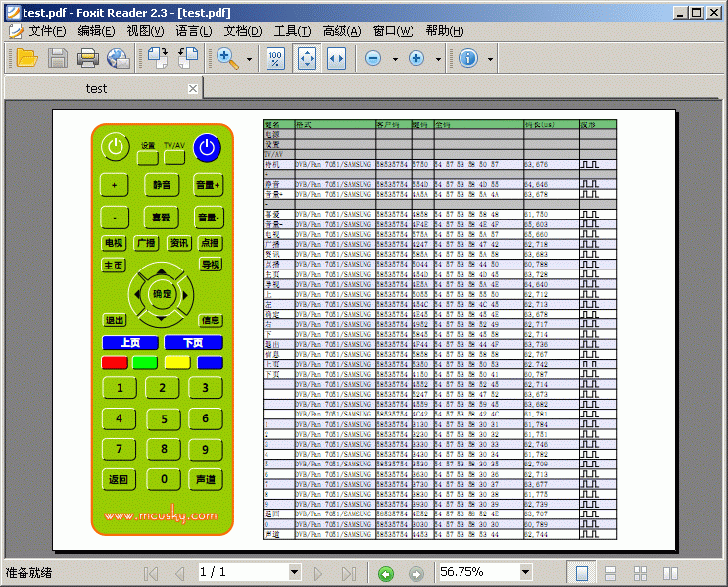
Task: Rotate the page counterclockwise
Action: pyautogui.click(x=188, y=58)
